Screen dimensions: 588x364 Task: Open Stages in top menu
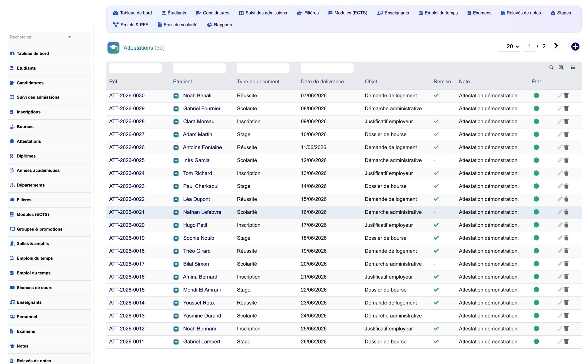561,13
